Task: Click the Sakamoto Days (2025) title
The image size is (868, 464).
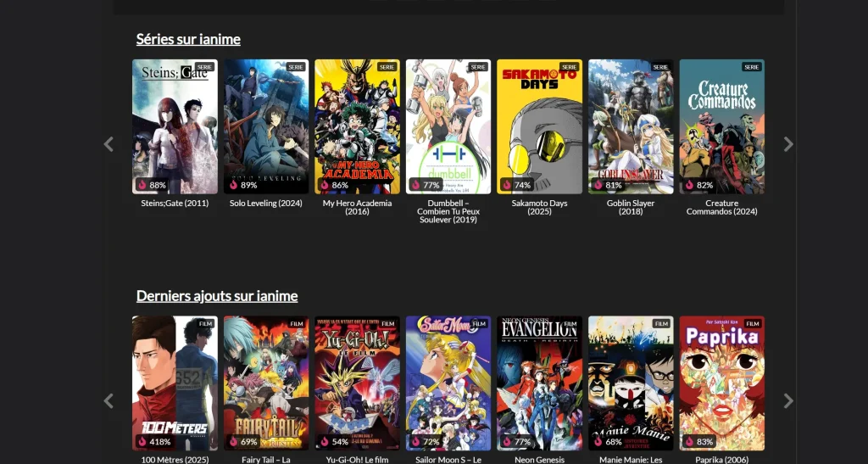Action: pos(540,207)
